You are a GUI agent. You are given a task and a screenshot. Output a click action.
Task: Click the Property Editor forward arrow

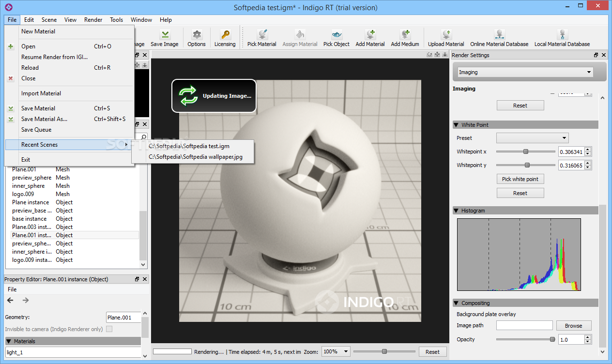coord(26,301)
